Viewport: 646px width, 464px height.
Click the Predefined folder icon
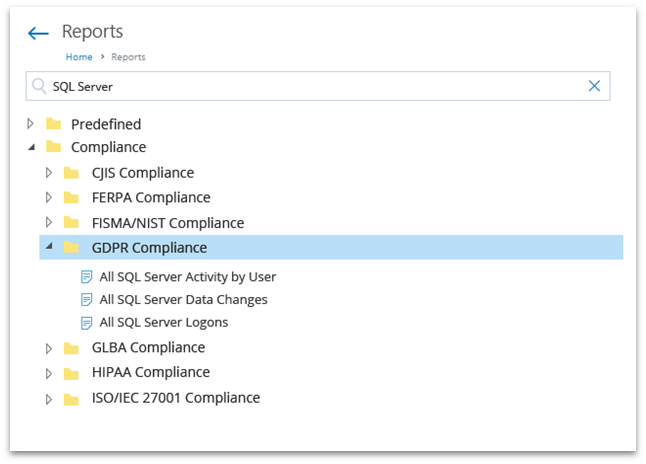[53, 124]
